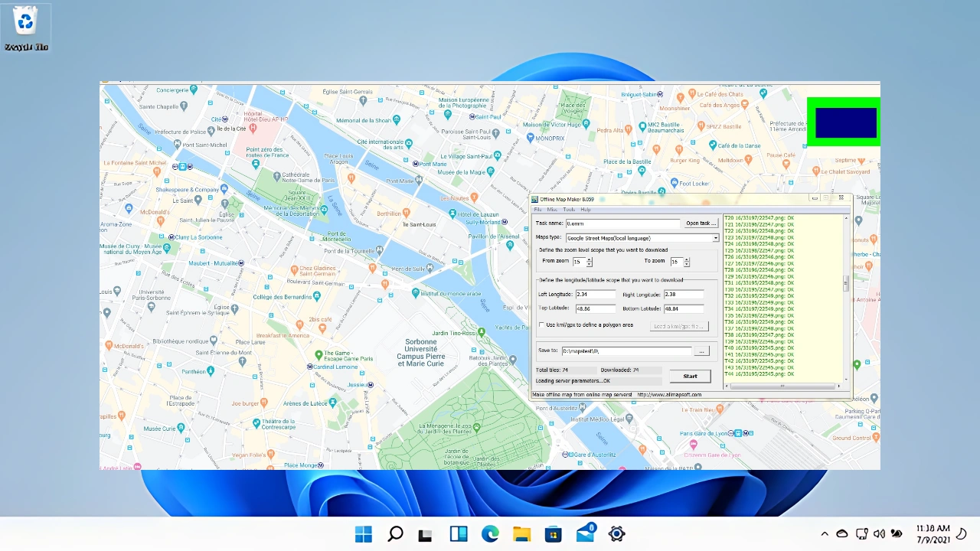Open the network tray icon
This screenshot has height=551, width=980.
point(861,534)
